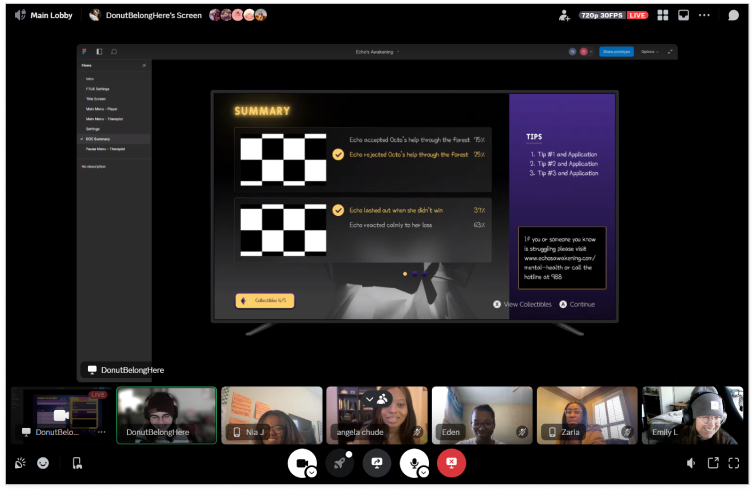Open more options ellipsis menu
Viewport: 755px width, 492px height.
pyautogui.click(x=704, y=15)
